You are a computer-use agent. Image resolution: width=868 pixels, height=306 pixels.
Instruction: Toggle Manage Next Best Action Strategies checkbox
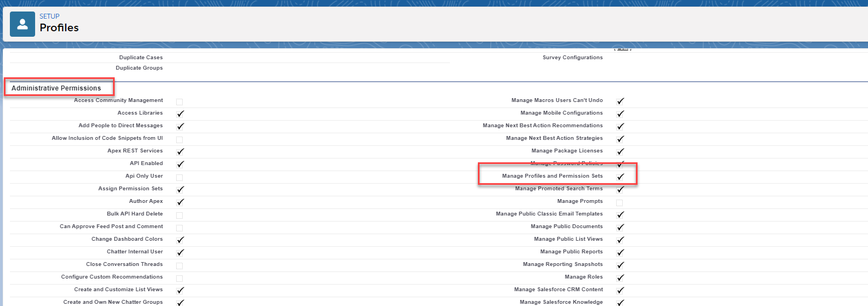tap(620, 139)
